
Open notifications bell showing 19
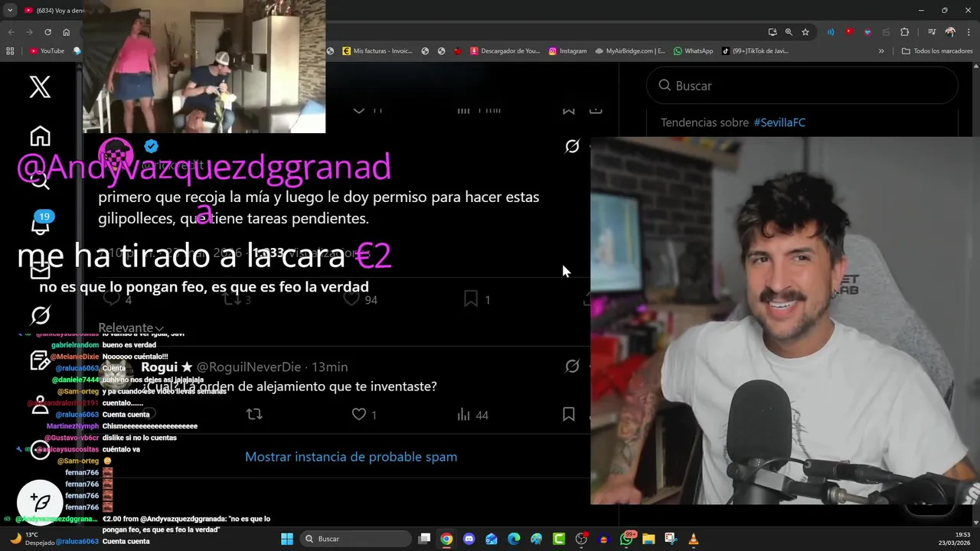pyautogui.click(x=40, y=223)
